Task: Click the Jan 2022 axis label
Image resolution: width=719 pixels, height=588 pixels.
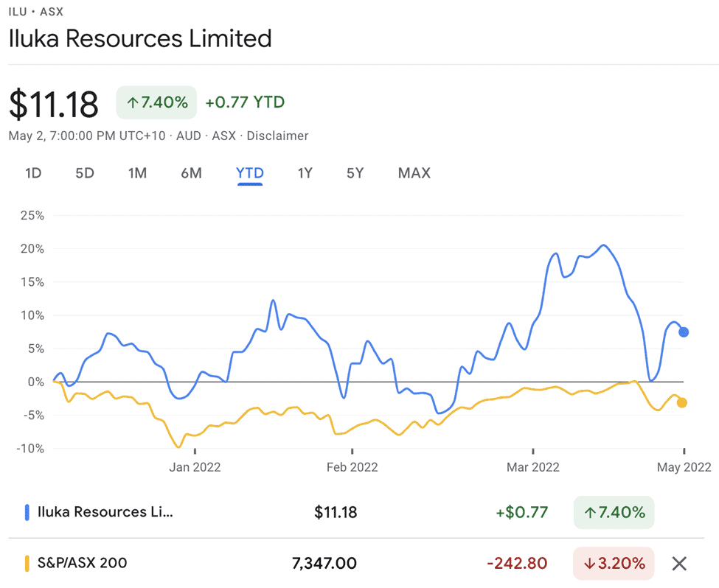Action: coord(195,467)
